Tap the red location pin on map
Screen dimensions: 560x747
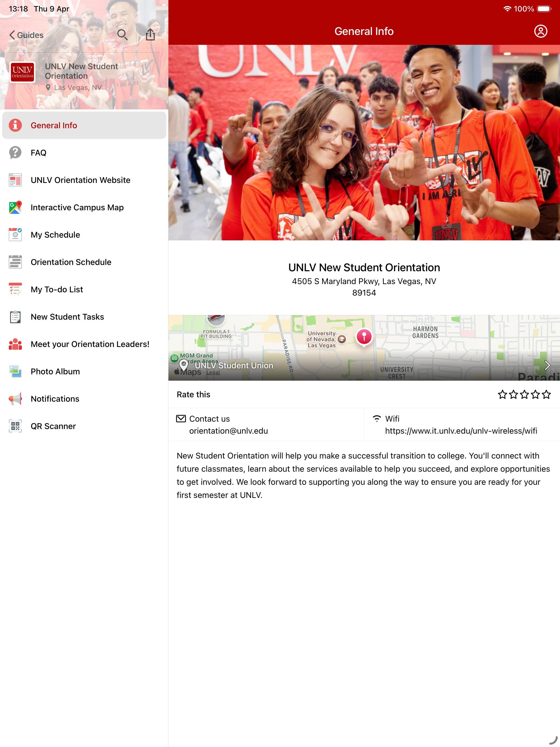click(x=364, y=337)
